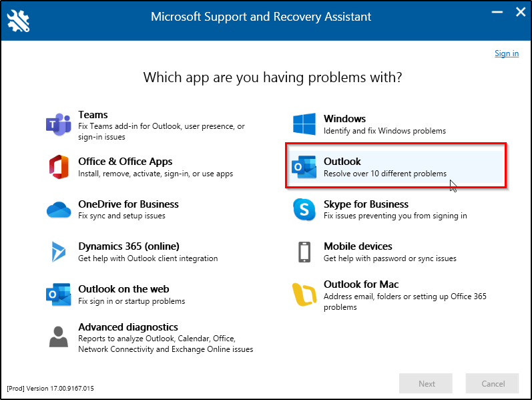This screenshot has height=400, width=532.
Task: Click 'Fix sign in or startup problems' description
Action: (x=131, y=301)
